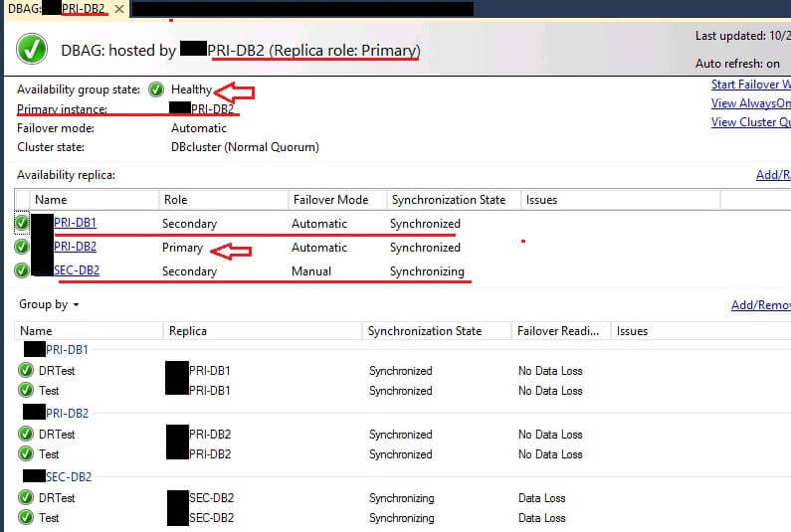Click the Name column header in database grid

(89, 331)
